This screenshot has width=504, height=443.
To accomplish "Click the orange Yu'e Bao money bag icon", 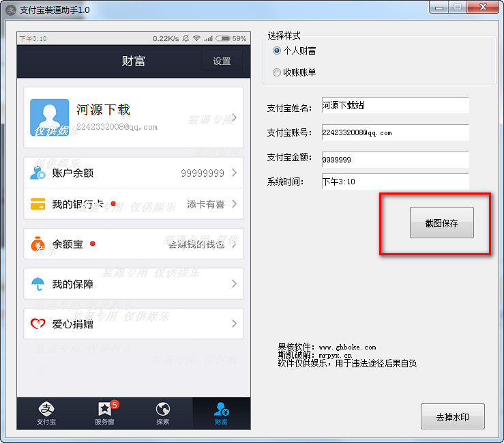I will tap(38, 244).
